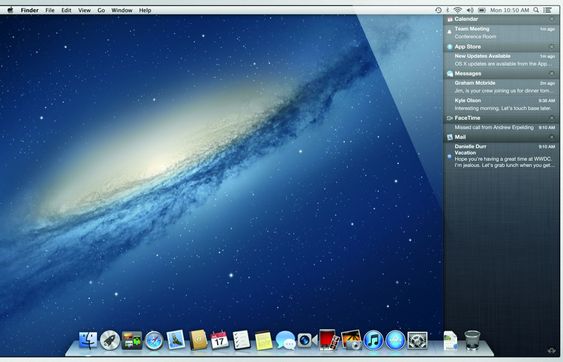
Task: Open Notification Center settings gear at bottom
Action: [552, 350]
